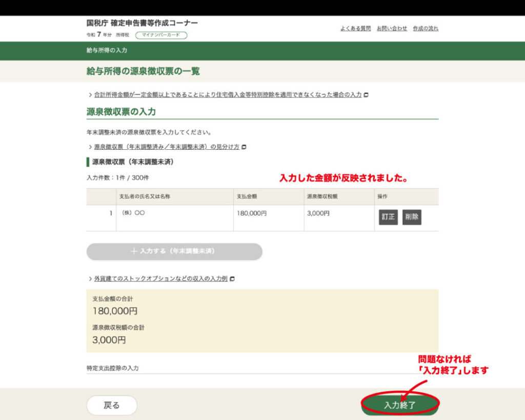
Task: Open the 源泉徴収票の見分け方 link
Action: click(167, 147)
